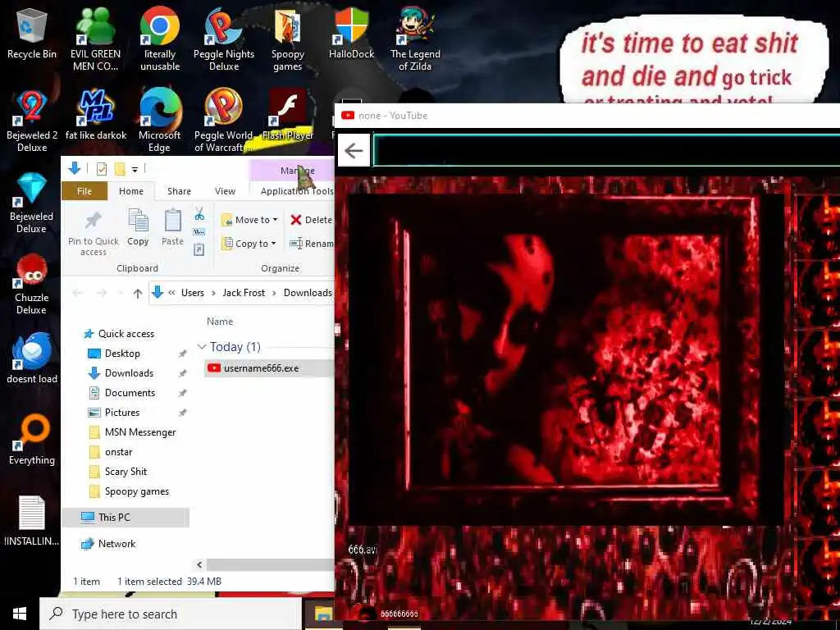Select Downloads in navigation pane
Viewport: 840px width, 630px height.
coord(129,373)
